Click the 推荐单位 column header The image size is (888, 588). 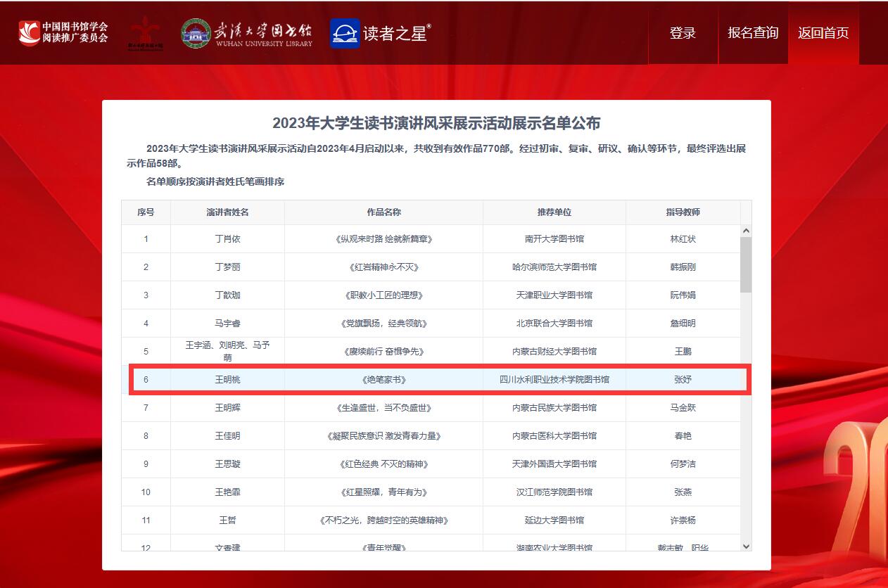pos(554,212)
